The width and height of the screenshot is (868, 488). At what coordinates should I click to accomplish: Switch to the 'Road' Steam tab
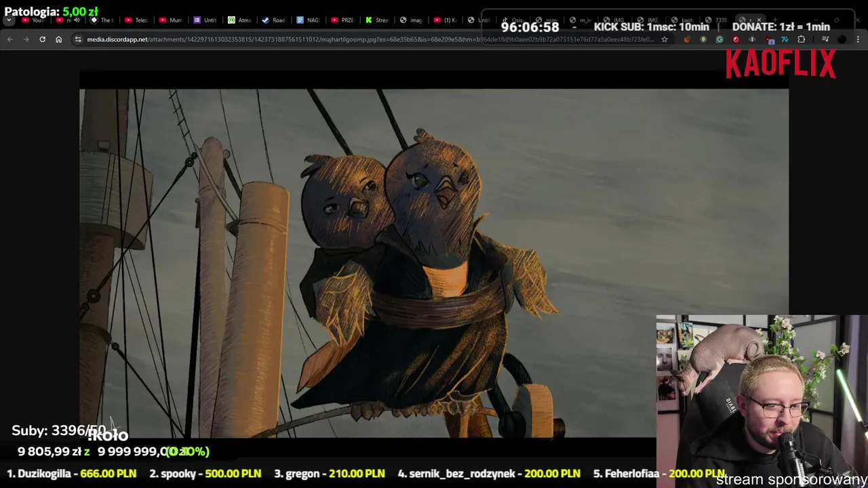[275, 20]
